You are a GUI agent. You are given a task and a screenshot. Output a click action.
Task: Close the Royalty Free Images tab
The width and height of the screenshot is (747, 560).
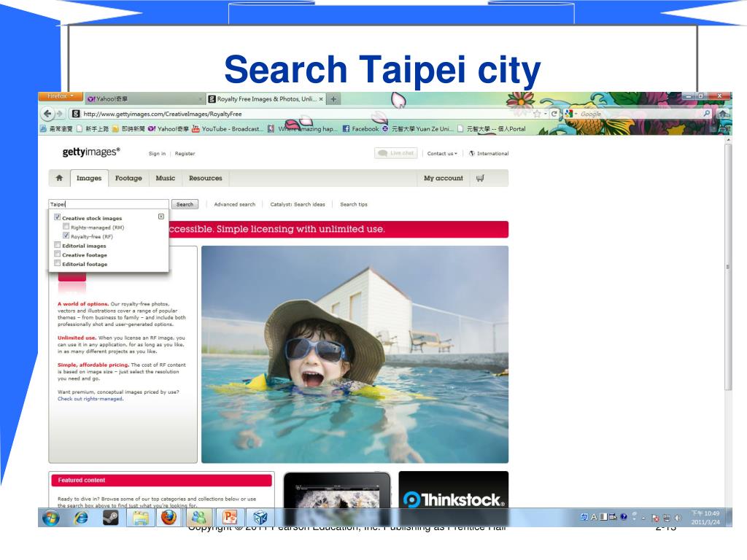[321, 99]
